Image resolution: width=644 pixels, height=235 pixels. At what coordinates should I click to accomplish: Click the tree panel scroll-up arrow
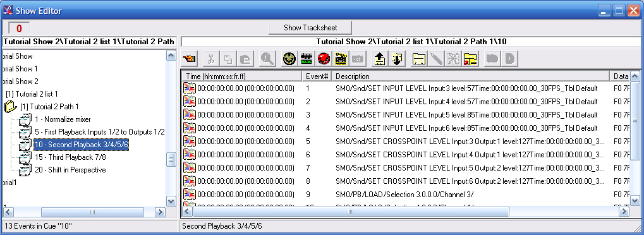coord(171,56)
